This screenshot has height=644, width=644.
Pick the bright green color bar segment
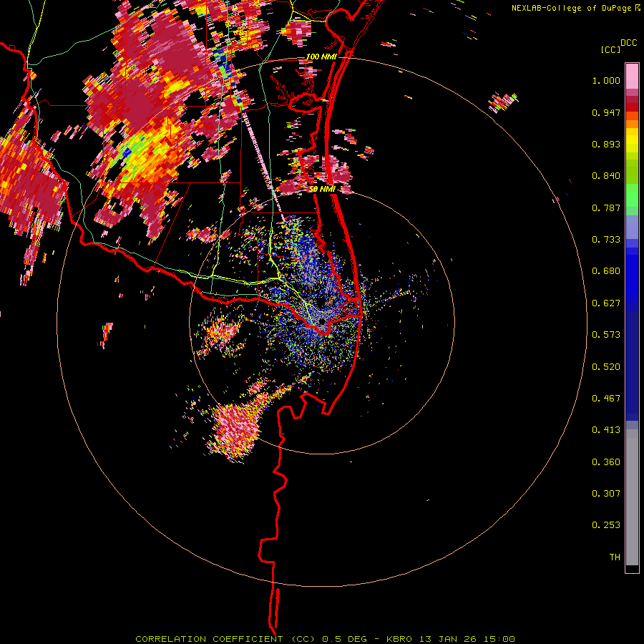[x=632, y=195]
